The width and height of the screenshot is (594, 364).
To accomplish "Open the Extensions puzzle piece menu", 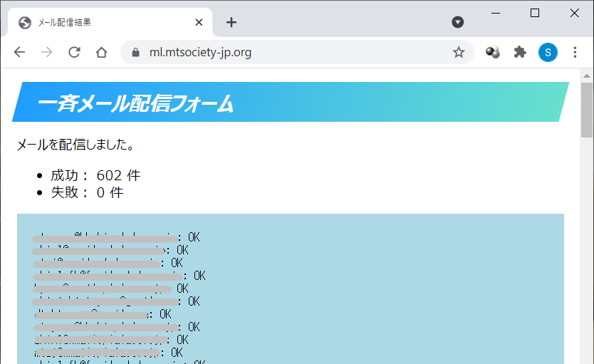I will [x=520, y=52].
